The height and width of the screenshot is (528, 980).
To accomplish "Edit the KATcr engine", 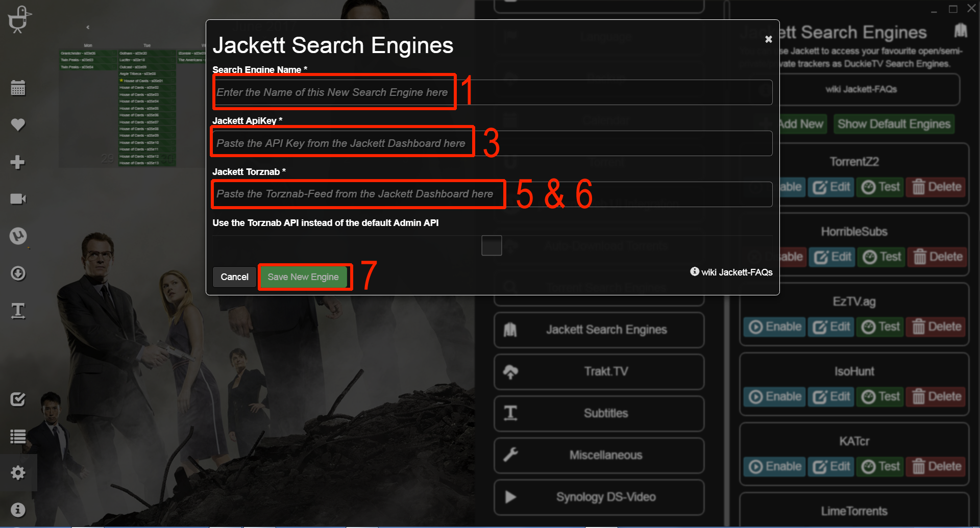I will 831,467.
